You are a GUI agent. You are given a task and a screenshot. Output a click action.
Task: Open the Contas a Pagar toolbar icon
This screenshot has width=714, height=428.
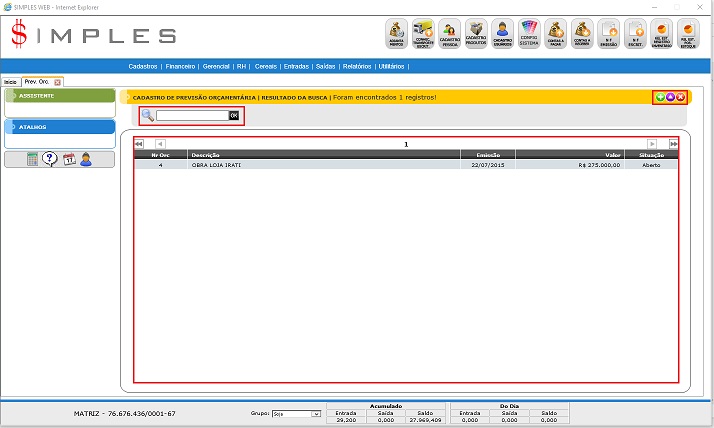(557, 34)
